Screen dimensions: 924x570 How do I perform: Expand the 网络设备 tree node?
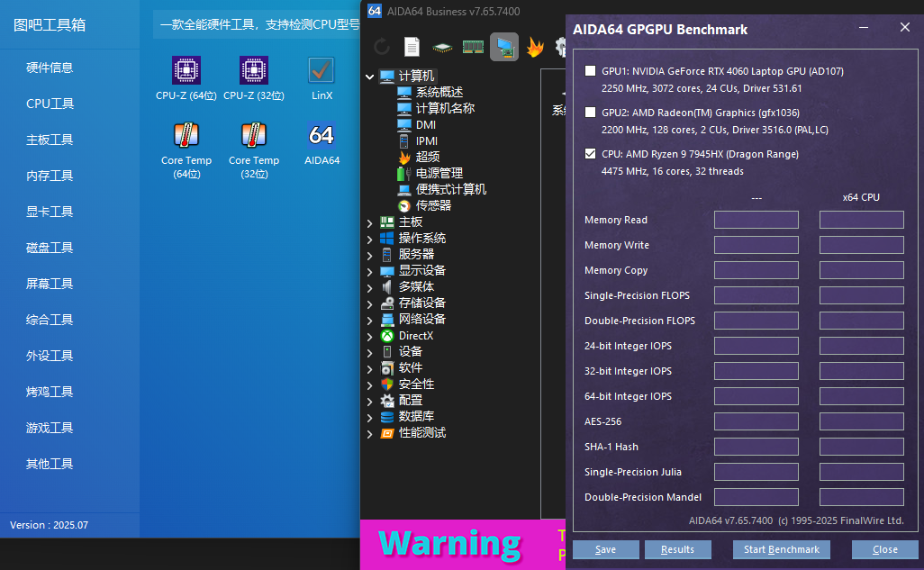coord(369,320)
